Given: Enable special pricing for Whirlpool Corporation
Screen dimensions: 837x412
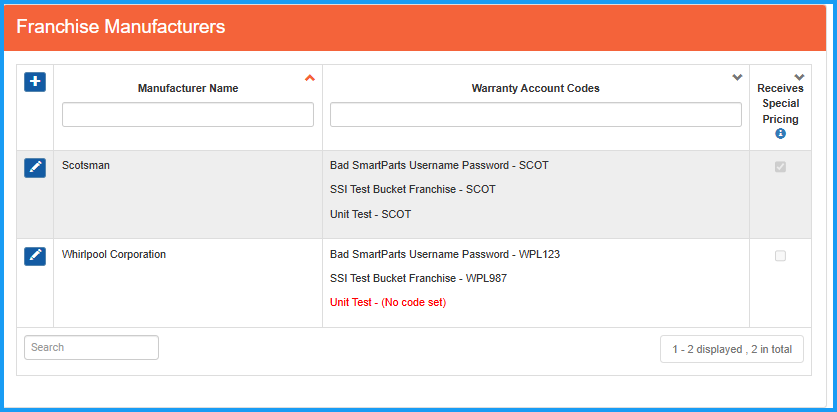Looking at the screenshot, I should (780, 256).
